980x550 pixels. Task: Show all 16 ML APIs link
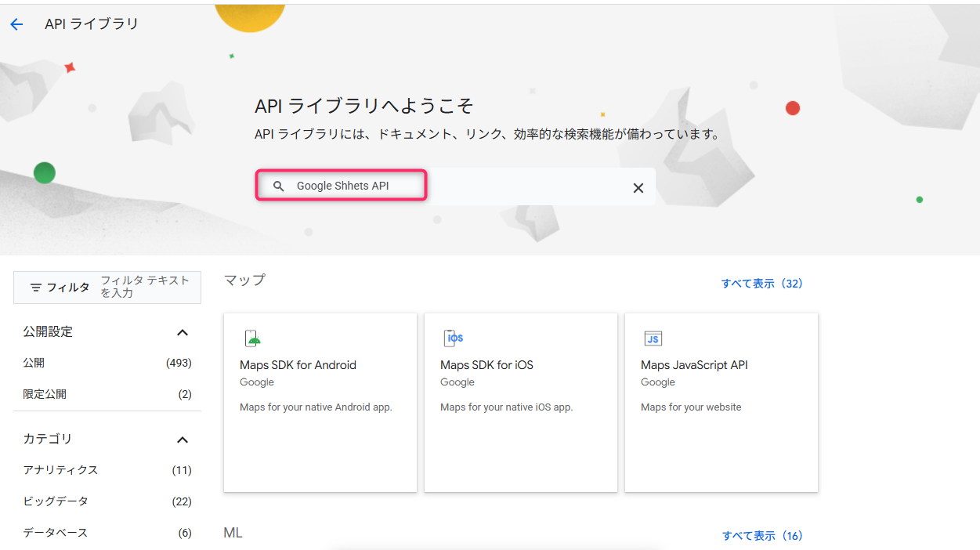coord(762,536)
